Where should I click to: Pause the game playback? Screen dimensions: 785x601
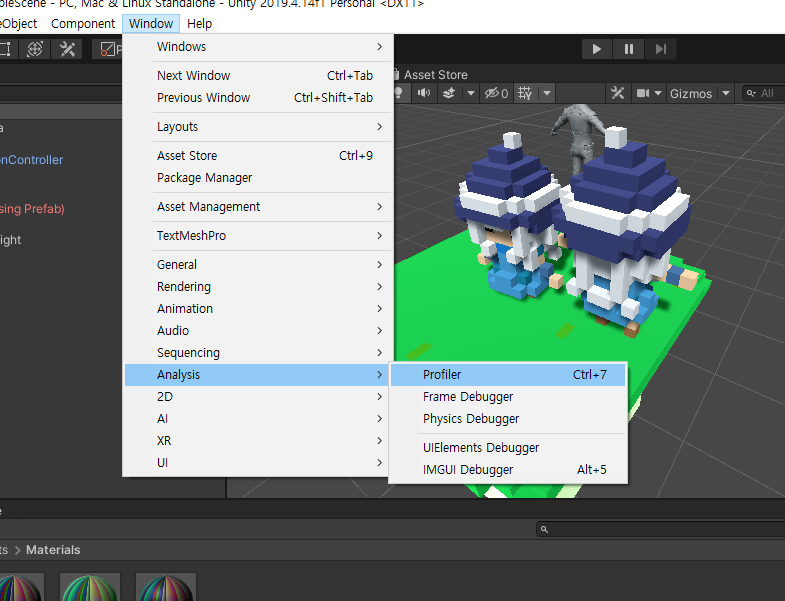629,49
